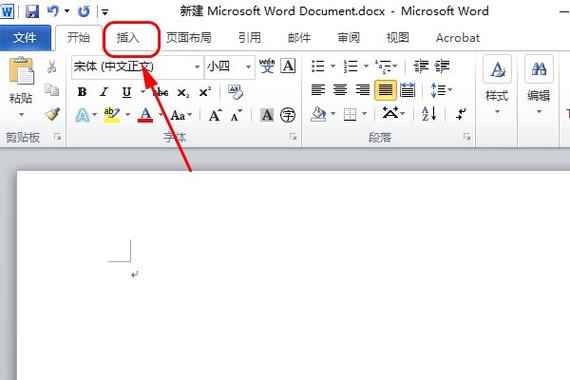Click the 粘贴 (Paste) button
Screen dimensions: 570x380
point(21,80)
